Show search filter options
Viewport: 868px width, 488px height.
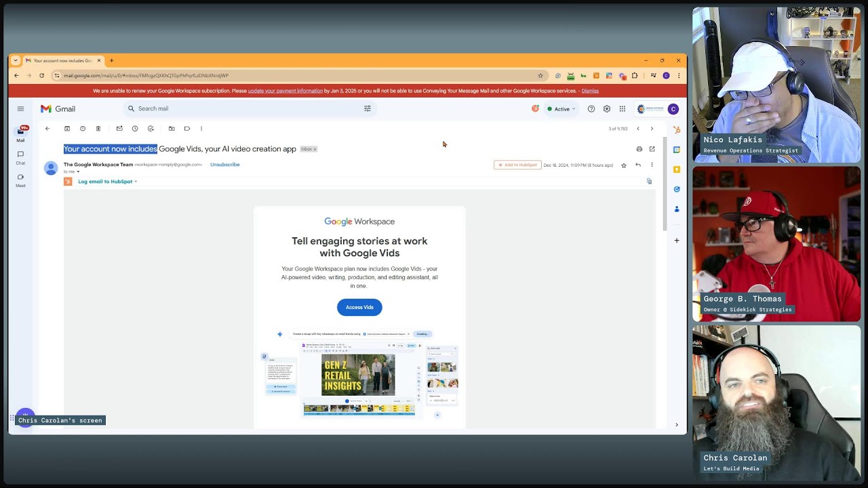(368, 108)
